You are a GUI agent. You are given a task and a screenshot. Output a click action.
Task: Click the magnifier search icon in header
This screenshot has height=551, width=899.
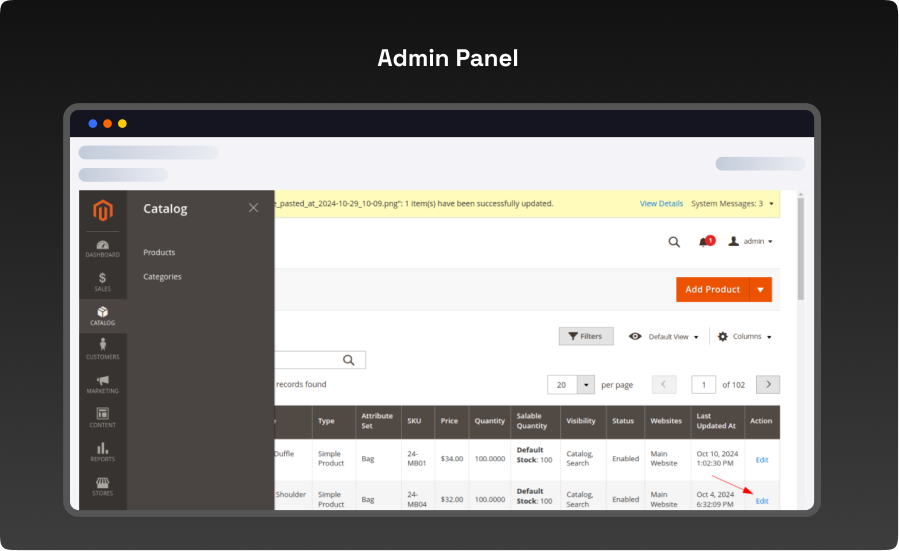pos(674,242)
